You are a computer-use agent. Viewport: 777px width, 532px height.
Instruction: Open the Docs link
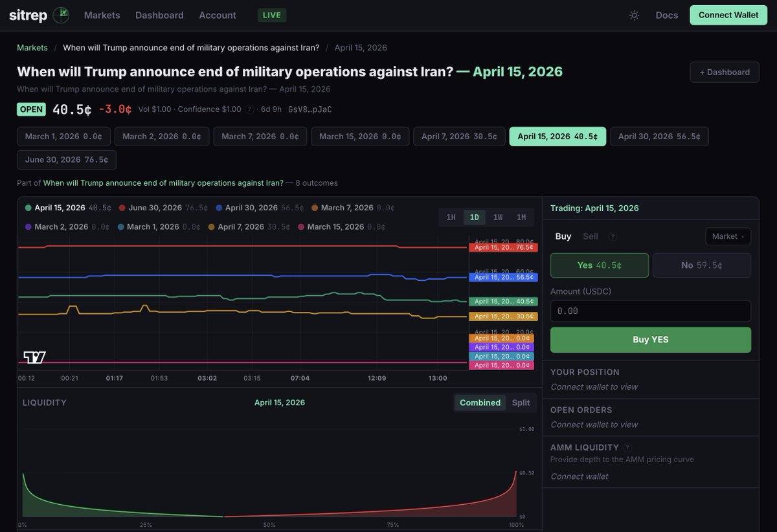[x=667, y=15]
